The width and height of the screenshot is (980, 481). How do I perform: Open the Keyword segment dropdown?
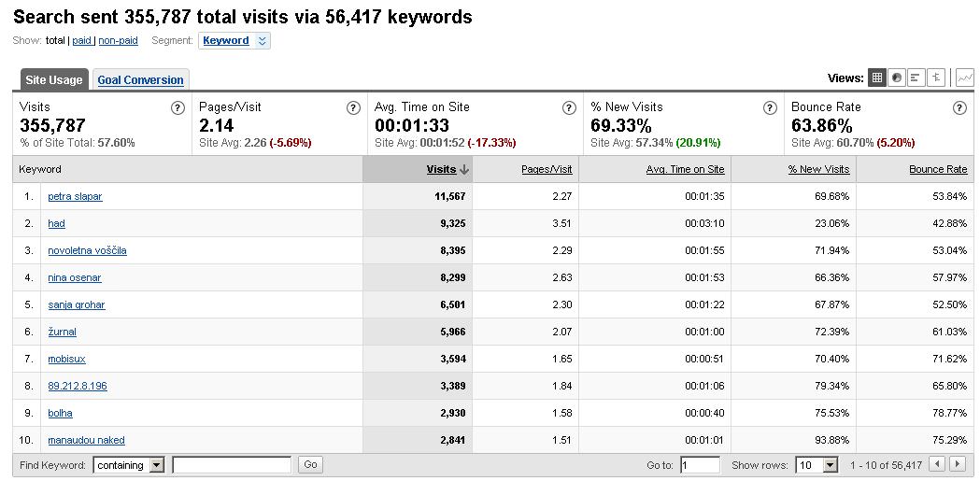click(234, 40)
